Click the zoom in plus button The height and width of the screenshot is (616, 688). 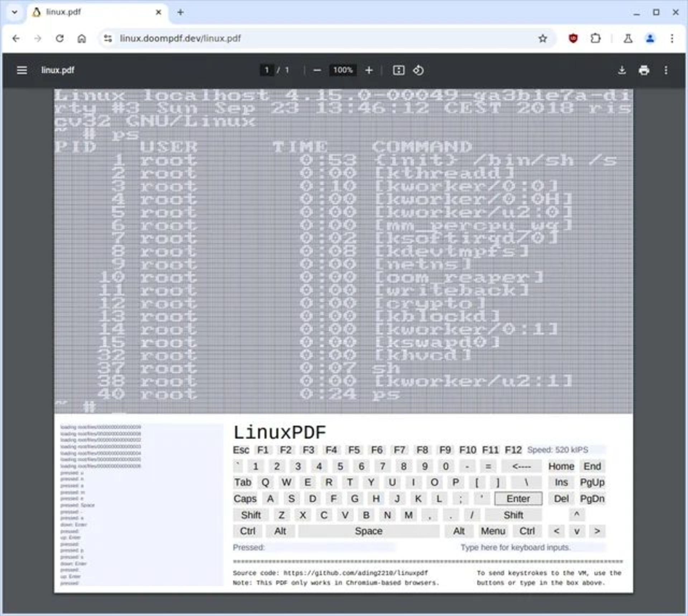click(x=369, y=71)
